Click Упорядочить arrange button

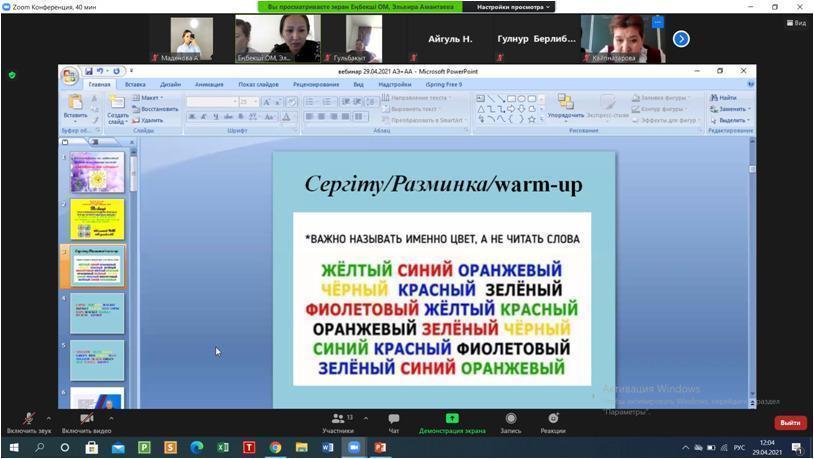click(x=565, y=106)
